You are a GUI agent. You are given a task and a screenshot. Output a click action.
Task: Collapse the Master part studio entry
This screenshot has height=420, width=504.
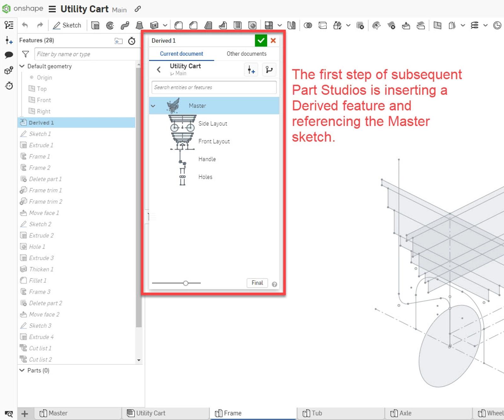153,106
